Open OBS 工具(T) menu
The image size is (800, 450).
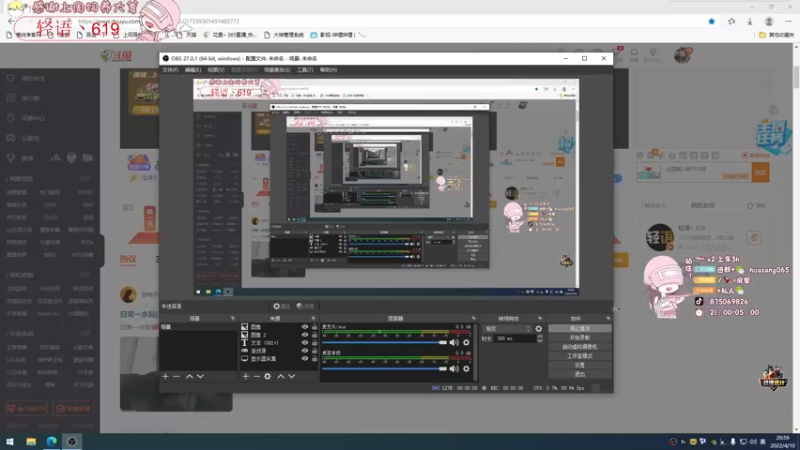(x=305, y=70)
